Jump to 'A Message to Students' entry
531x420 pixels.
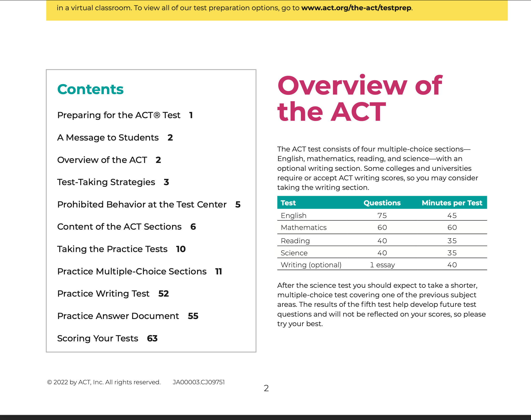(x=108, y=137)
